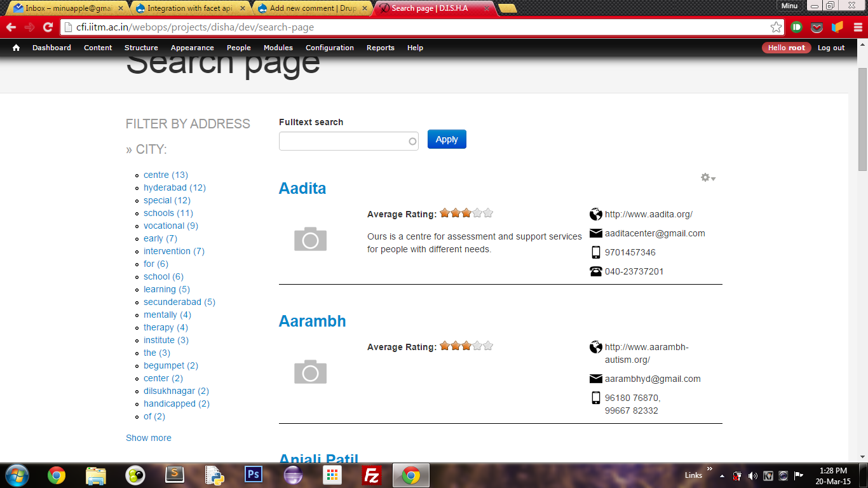This screenshot has height=488, width=868.
Task: Open the gear contextual menu above Aadita
Action: (708, 178)
